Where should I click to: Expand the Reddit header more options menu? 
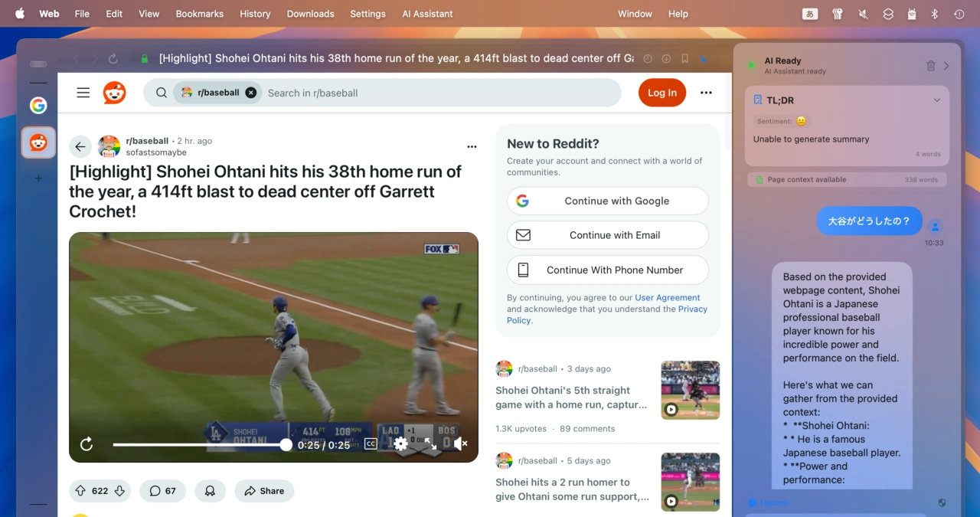706,93
